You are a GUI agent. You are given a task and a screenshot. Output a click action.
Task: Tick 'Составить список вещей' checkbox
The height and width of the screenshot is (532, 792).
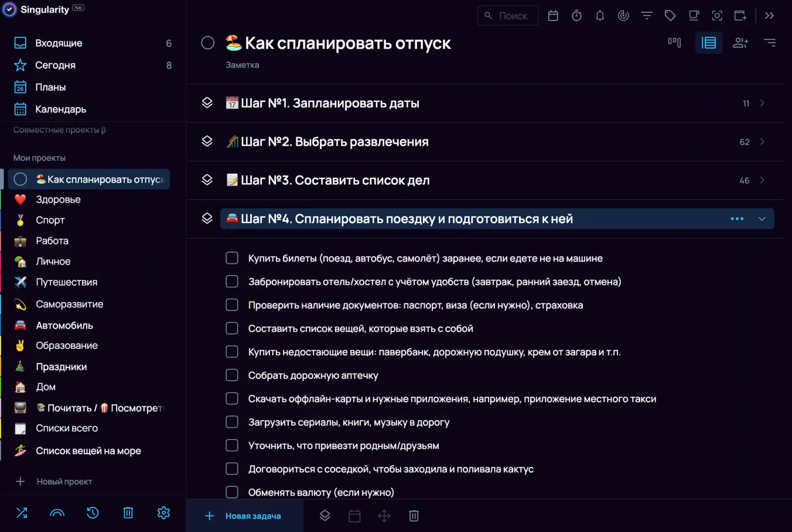tap(232, 328)
